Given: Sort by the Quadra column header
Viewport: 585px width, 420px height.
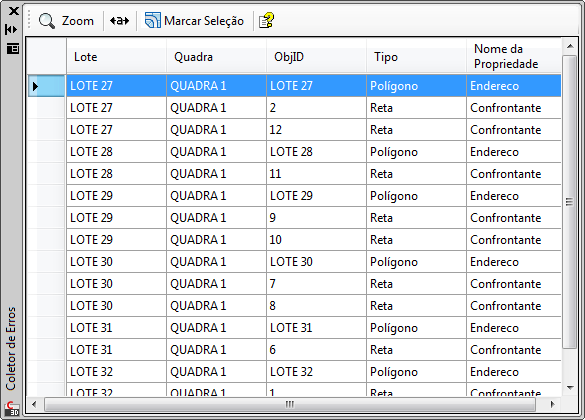Looking at the screenshot, I should 216,57.
